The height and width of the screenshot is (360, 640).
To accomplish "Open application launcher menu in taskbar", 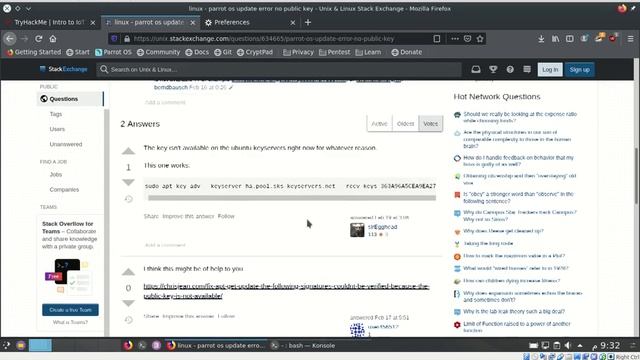I will 6,345.
